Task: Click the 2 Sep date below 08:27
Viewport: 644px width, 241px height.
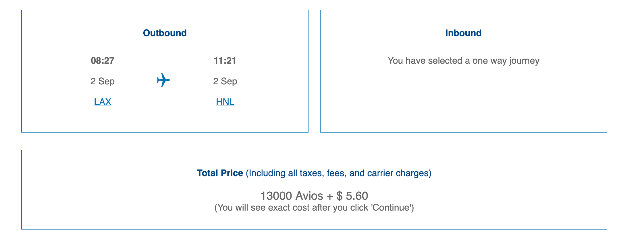Action: tap(103, 81)
